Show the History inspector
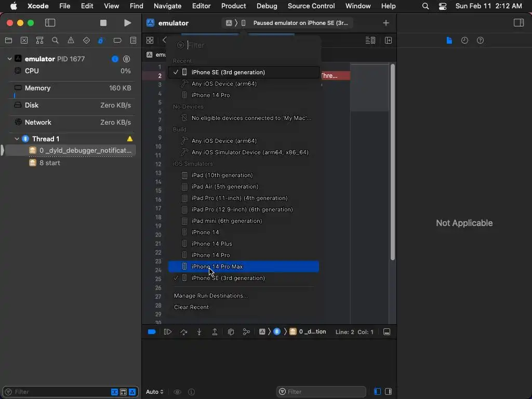 click(464, 41)
